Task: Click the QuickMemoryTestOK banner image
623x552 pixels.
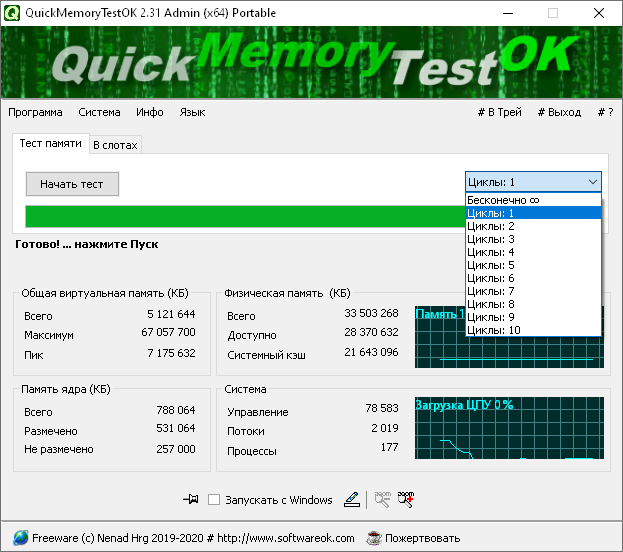Action: (311, 62)
